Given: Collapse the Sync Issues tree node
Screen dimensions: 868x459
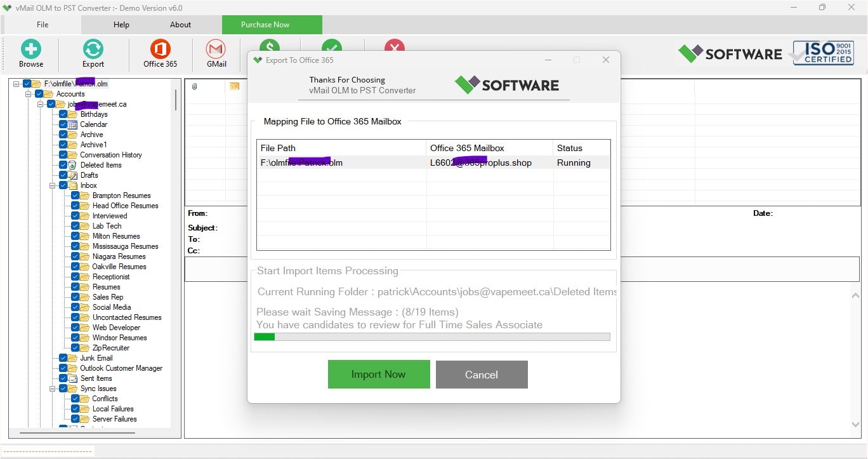Looking at the screenshot, I should click(53, 389).
